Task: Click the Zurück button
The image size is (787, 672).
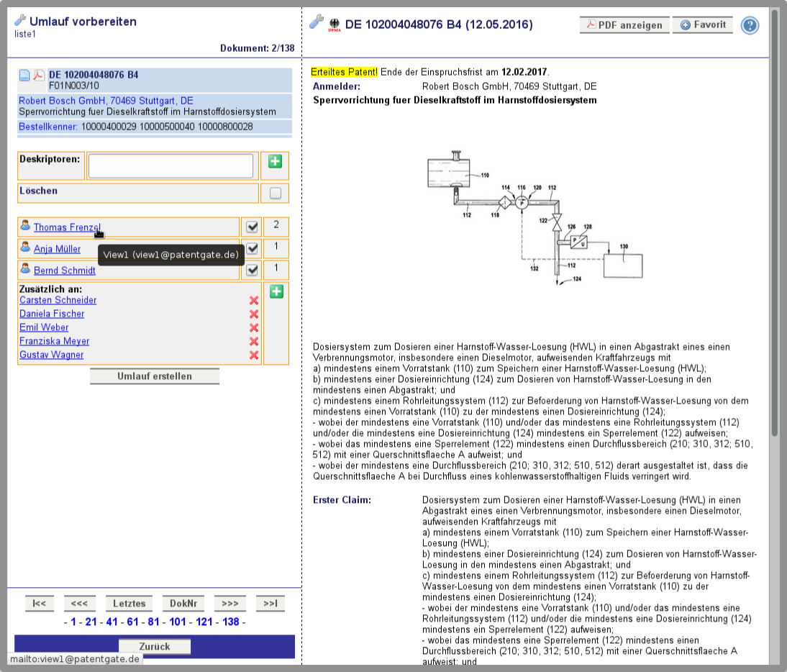Action: [x=155, y=646]
